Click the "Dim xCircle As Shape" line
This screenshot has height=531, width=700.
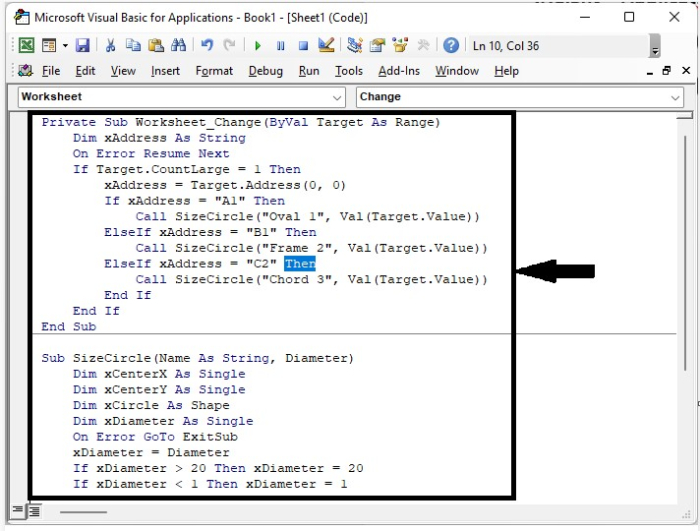click(x=151, y=405)
